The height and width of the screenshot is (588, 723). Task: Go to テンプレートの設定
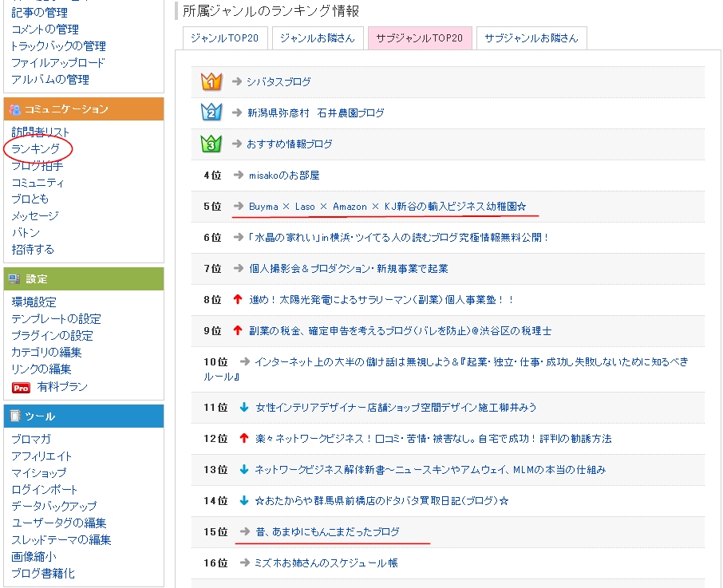56,319
